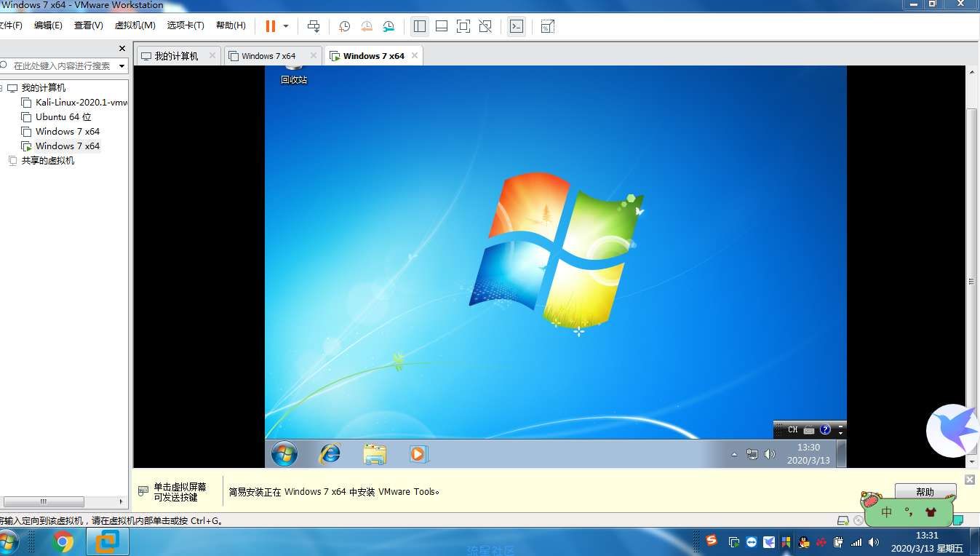Click the hard disk status bar icon
Screen dimensions: 980x556
coord(843,520)
